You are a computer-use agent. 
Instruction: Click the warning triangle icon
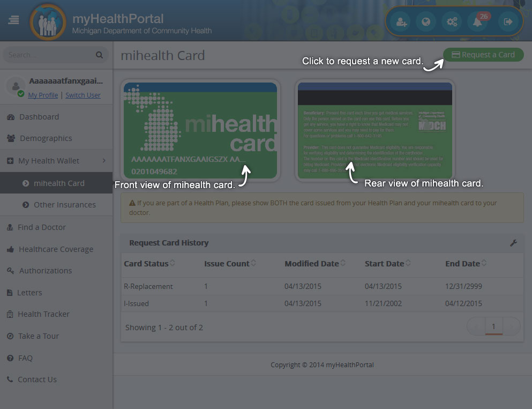[132, 203]
